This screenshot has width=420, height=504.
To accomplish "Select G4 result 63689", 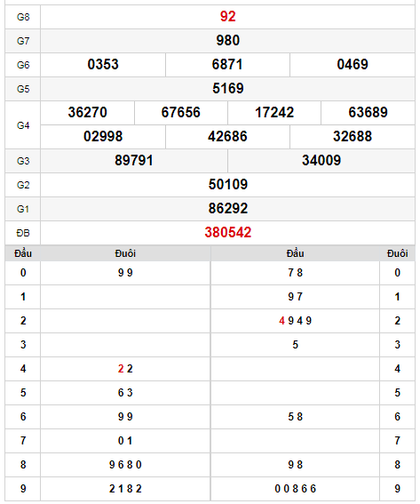I will point(368,113).
